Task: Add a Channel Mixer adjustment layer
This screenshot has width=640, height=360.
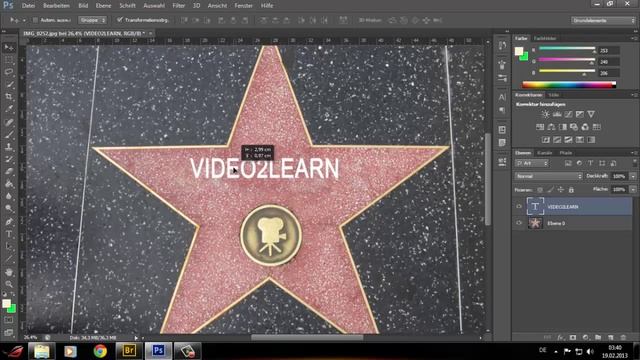Action: coord(585,127)
